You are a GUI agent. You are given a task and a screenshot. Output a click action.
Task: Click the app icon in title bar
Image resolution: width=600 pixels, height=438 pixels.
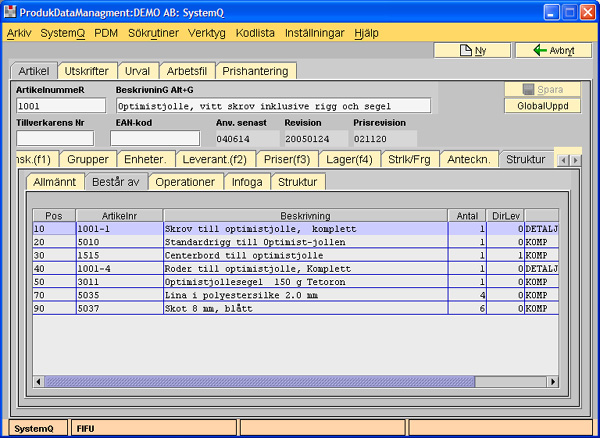pos(10,12)
